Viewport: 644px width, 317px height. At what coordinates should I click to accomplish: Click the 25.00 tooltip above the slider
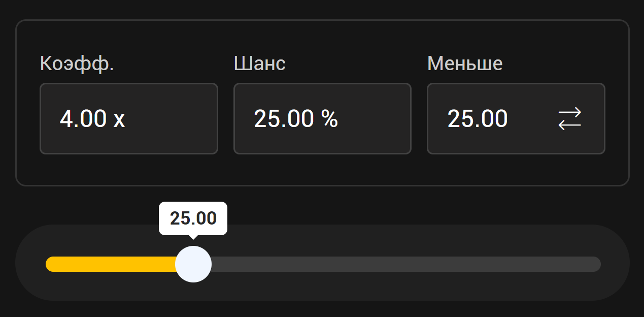coord(193,218)
